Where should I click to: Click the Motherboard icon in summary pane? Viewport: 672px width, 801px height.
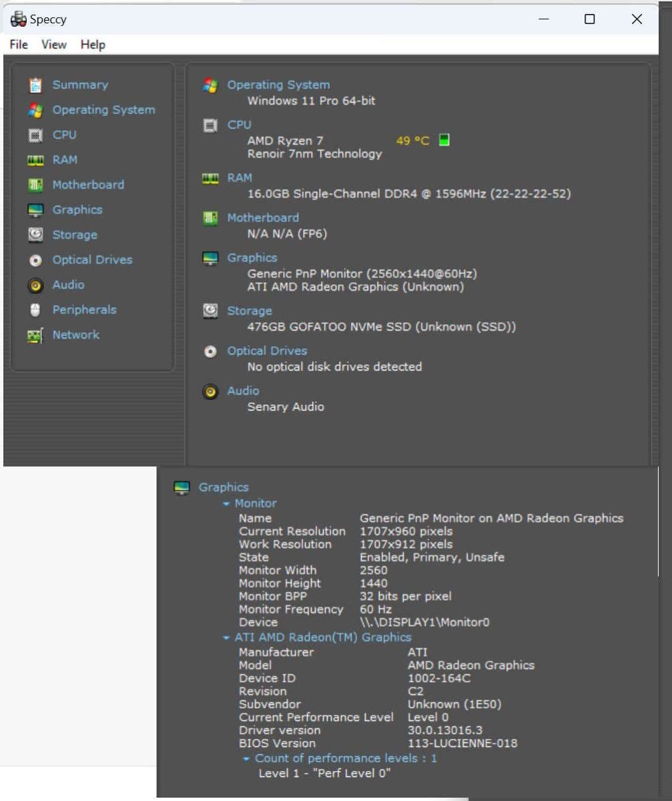[x=210, y=218]
